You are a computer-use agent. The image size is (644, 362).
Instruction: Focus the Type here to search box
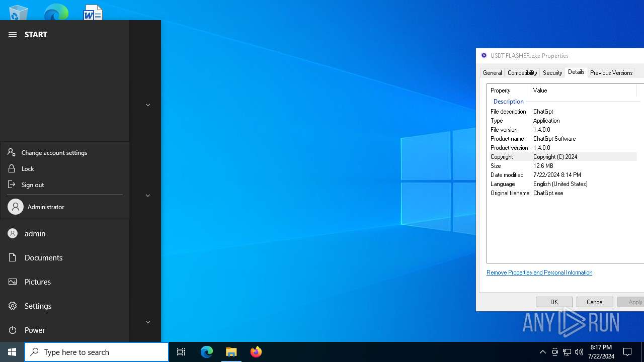click(x=97, y=352)
